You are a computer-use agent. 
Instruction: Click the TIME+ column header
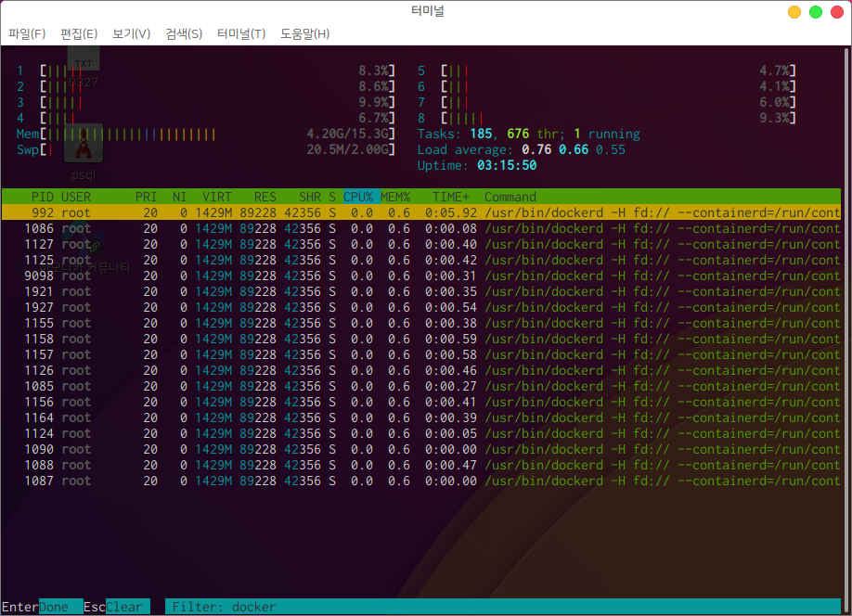coord(451,197)
